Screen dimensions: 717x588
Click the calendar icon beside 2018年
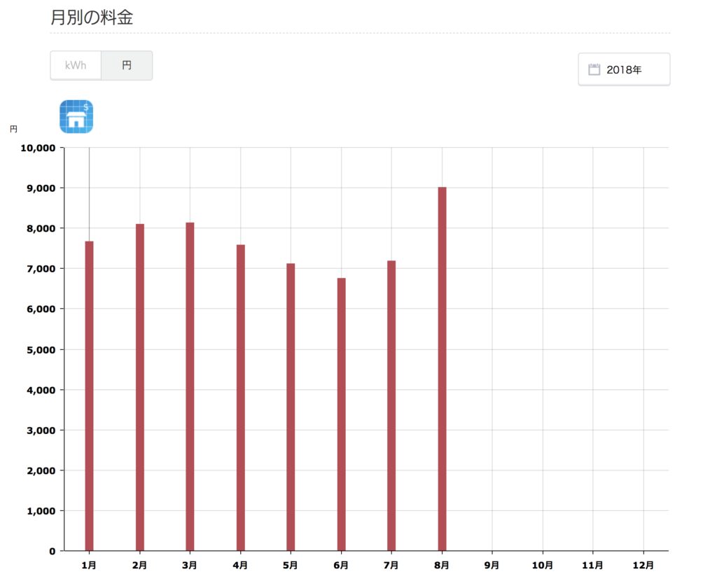(x=594, y=69)
